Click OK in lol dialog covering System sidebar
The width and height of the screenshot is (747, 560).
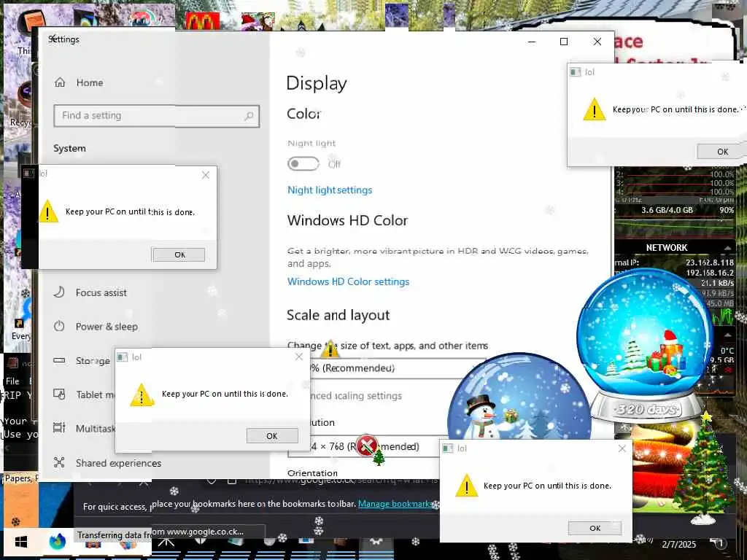tap(179, 254)
